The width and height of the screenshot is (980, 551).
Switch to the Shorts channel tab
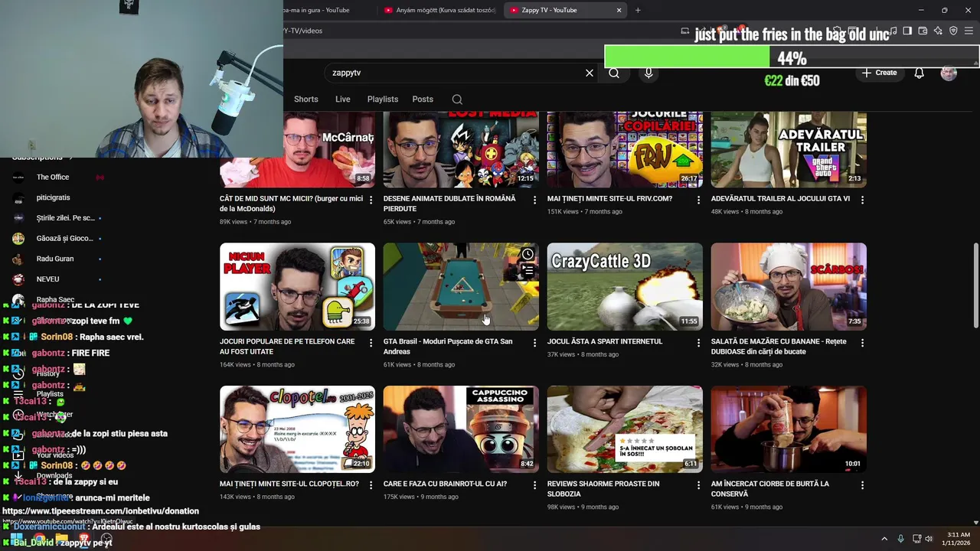click(305, 99)
